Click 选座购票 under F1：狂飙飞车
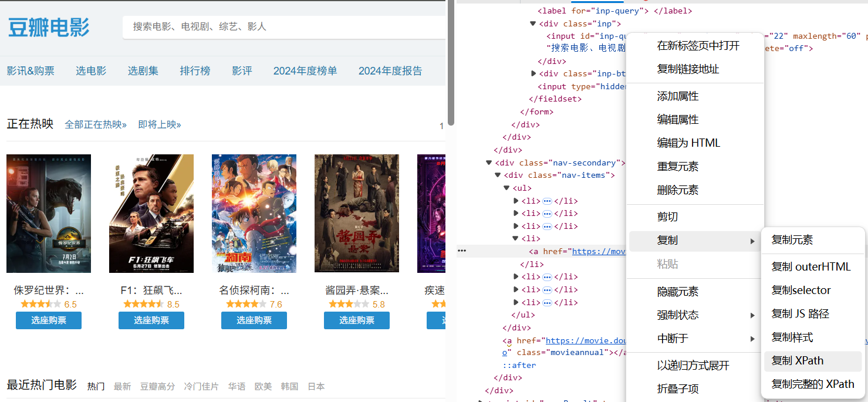Screen dimensions: 868x402 [x=151, y=320]
